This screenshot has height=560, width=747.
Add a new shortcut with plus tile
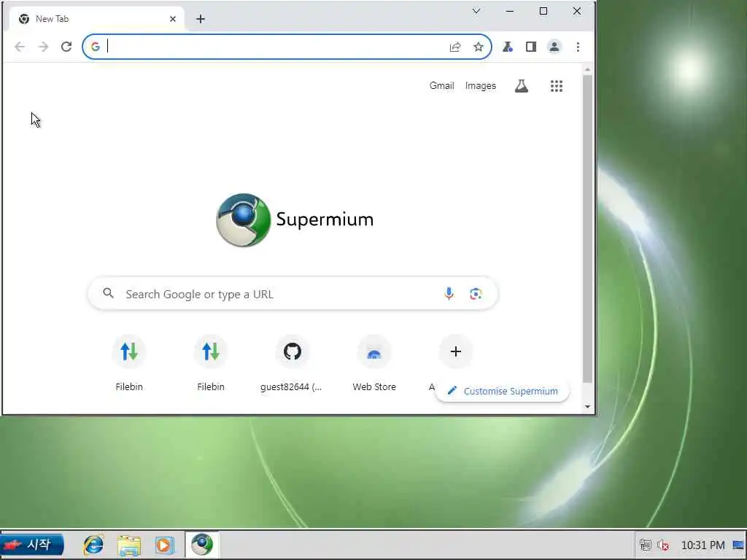click(455, 351)
